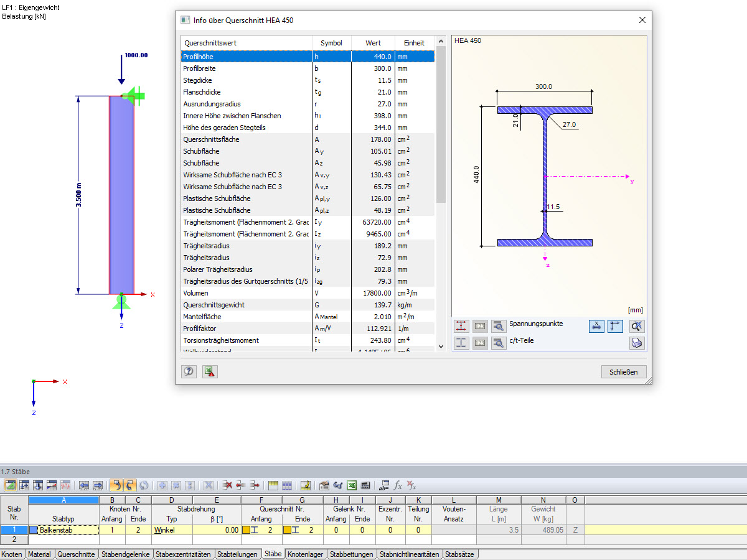Show c/t-Teile on the cross-section
The height and width of the screenshot is (560, 747).
click(461, 343)
